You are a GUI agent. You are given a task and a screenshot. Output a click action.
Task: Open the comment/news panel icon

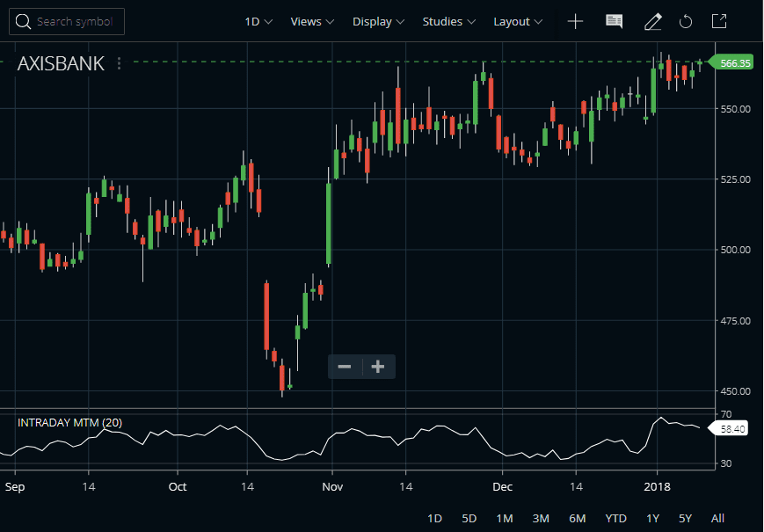[614, 21]
